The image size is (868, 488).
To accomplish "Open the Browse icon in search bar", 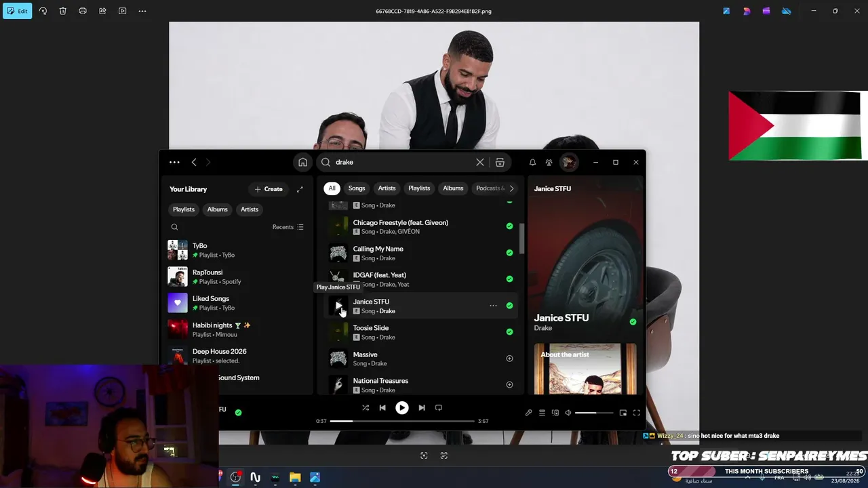I will pyautogui.click(x=500, y=163).
